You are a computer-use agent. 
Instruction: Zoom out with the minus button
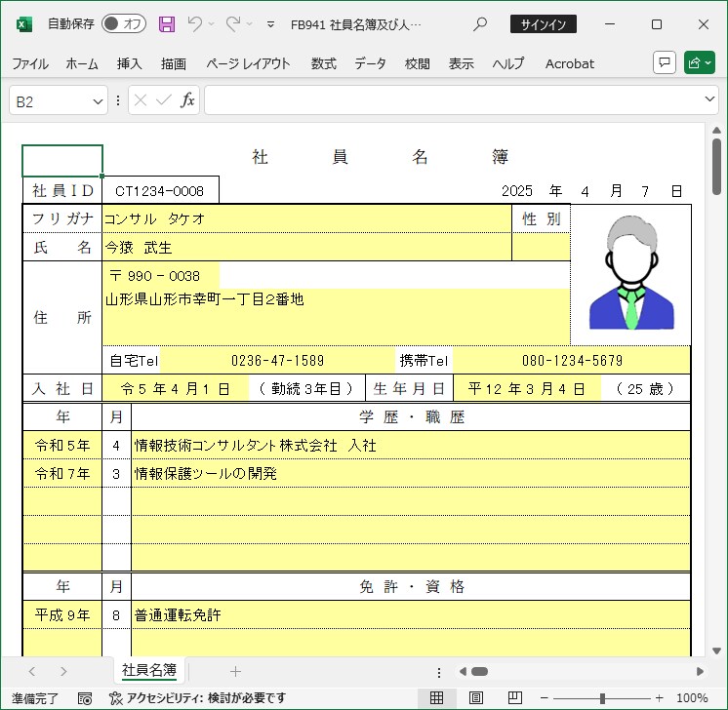(545, 698)
